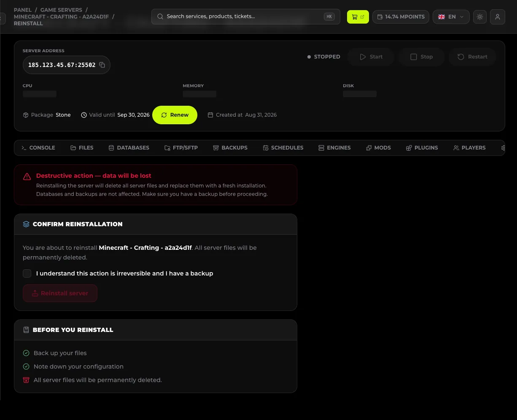517x420 pixels.
Task: Open the Databases tab
Action: [129, 148]
